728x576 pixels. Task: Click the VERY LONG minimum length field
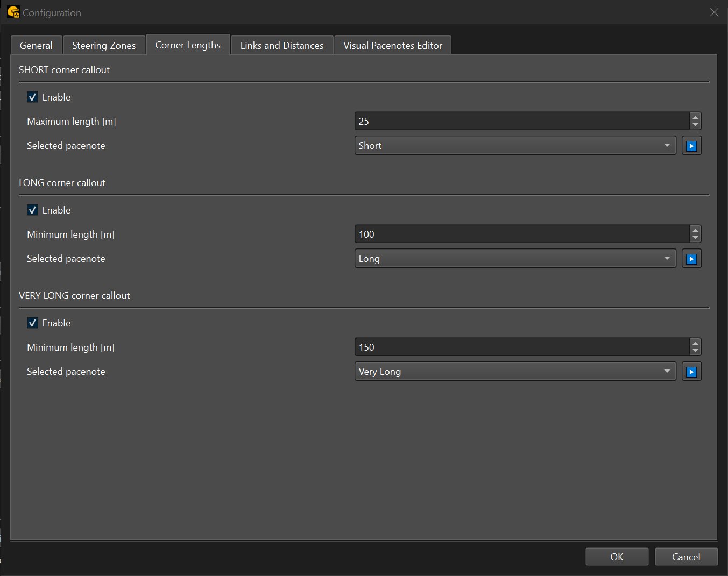pos(521,347)
